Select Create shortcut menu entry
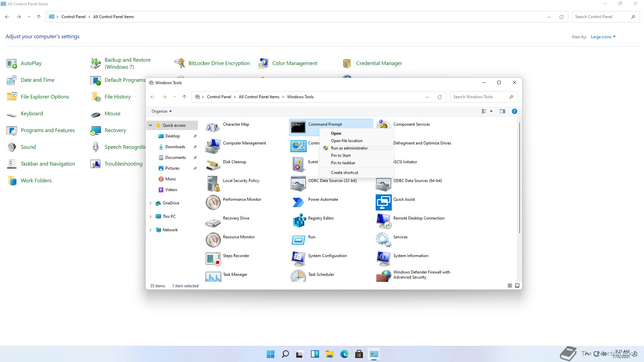644x362 pixels. point(356,173)
